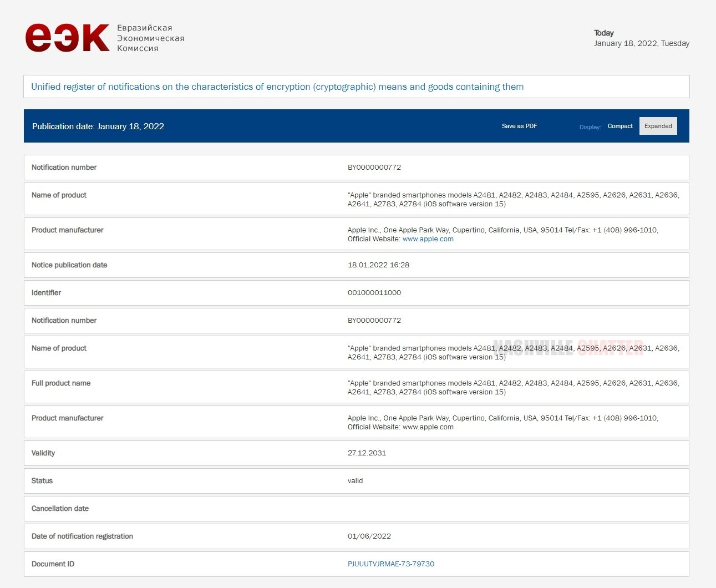Switch display to Compact view

(620, 126)
